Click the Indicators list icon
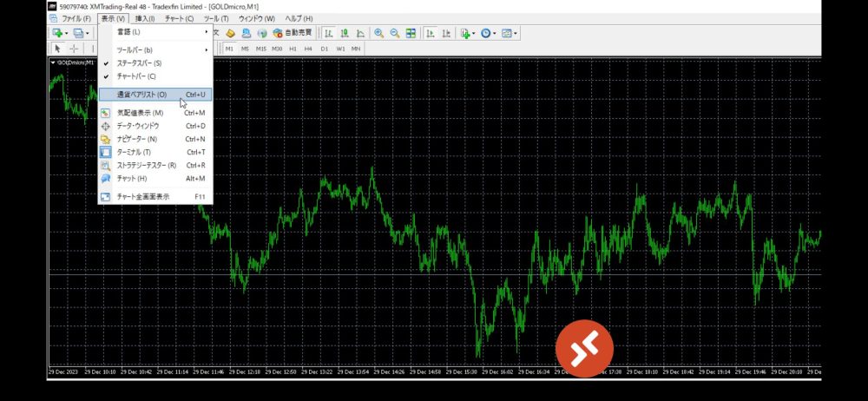 [x=465, y=33]
